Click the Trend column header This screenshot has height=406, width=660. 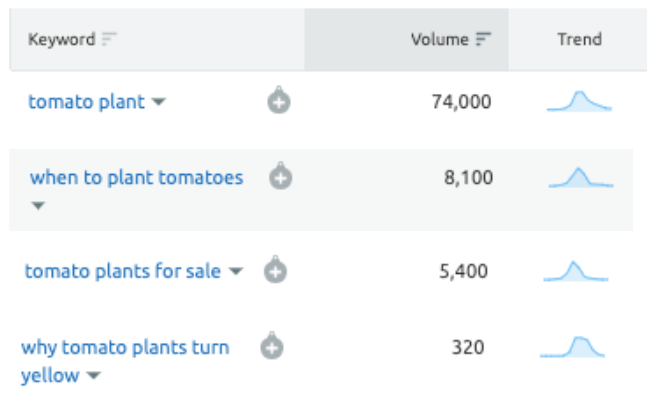click(580, 39)
